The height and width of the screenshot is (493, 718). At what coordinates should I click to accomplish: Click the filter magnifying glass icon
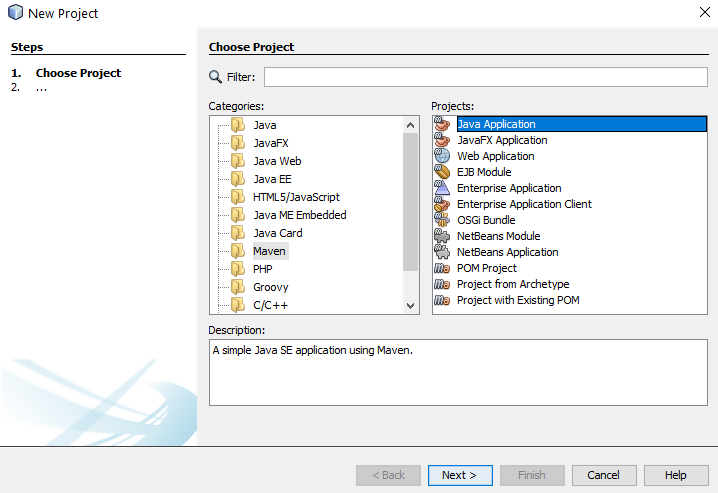[x=215, y=77]
